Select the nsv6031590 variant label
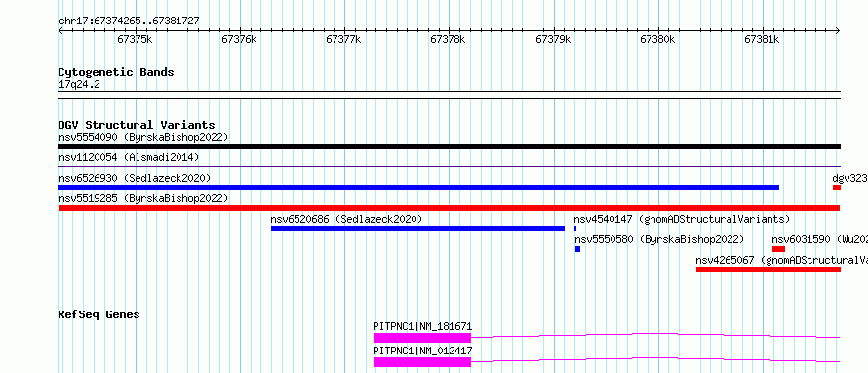Viewport: 868px width, 373px height. [820, 239]
